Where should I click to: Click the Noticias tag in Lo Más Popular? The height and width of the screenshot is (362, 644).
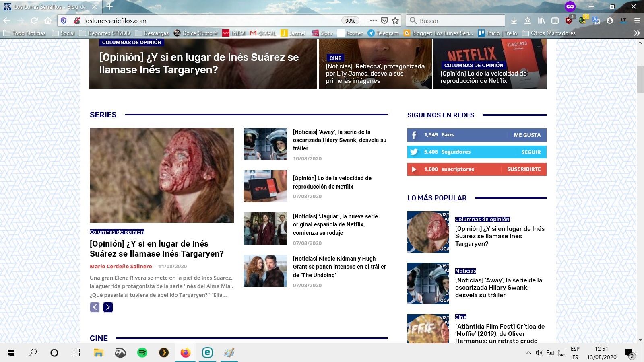pos(466,271)
